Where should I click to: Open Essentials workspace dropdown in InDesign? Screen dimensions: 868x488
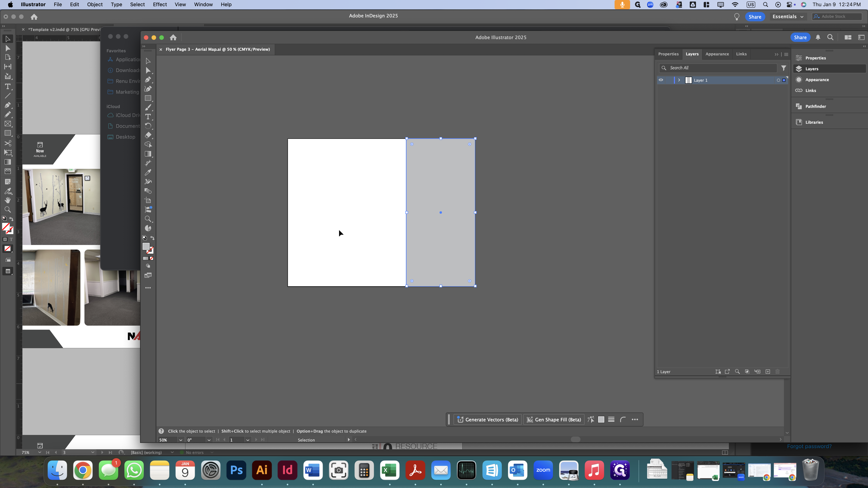[x=788, y=16]
